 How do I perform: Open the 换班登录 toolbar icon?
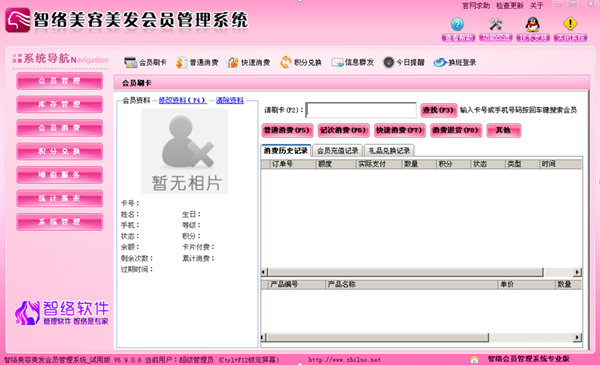coord(440,62)
